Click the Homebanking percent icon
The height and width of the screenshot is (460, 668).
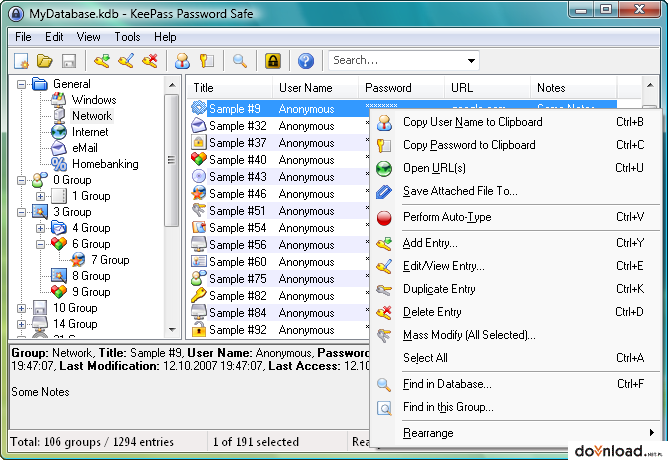coord(59,164)
